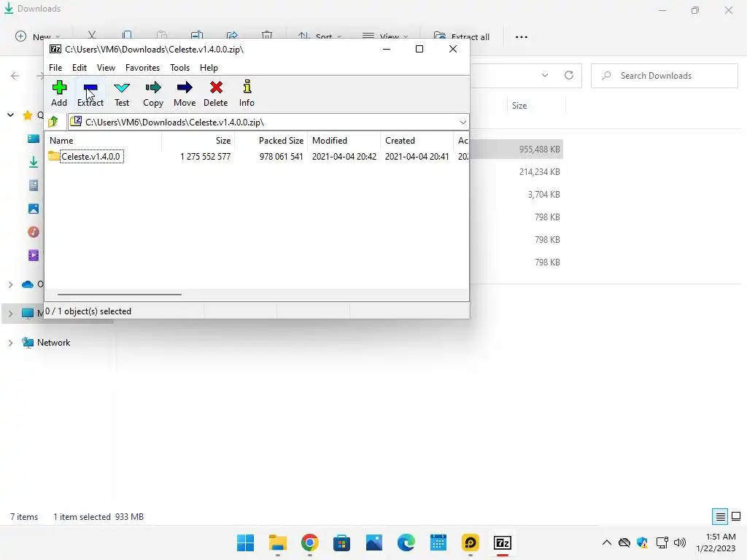Image resolution: width=747 pixels, height=560 pixels.
Task: Expand the Network tree node
Action: [x=10, y=343]
